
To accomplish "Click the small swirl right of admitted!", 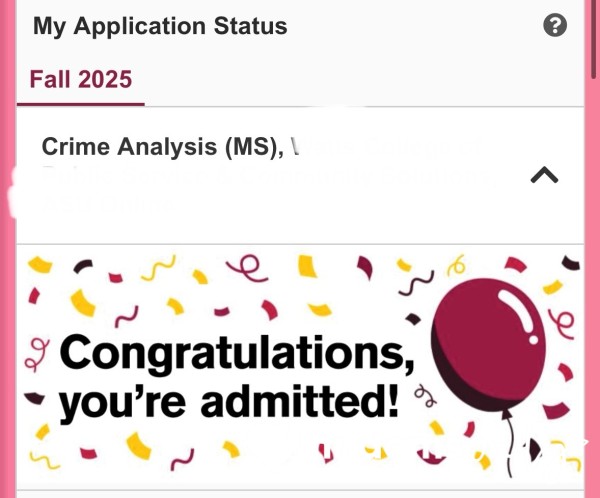I will [x=426, y=396].
